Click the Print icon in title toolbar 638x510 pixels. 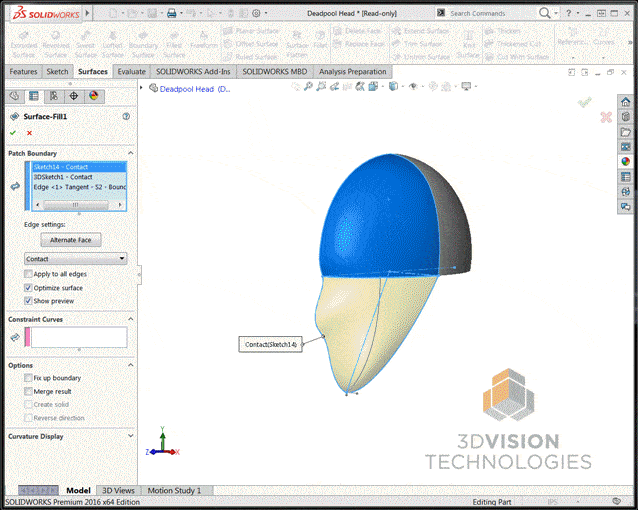pos(172,13)
